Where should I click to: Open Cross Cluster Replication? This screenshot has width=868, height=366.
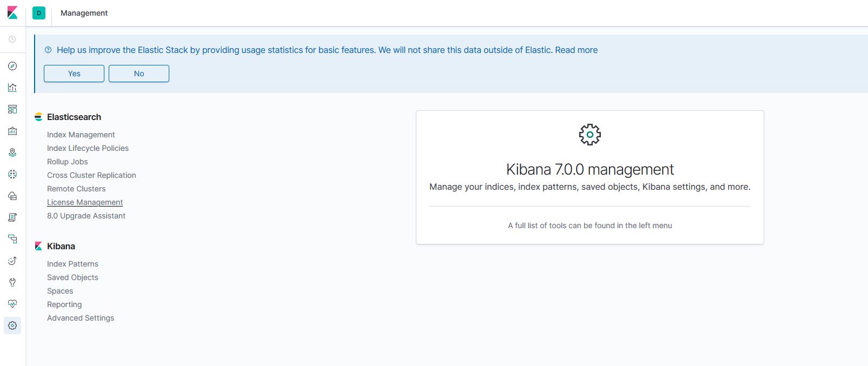(91, 175)
